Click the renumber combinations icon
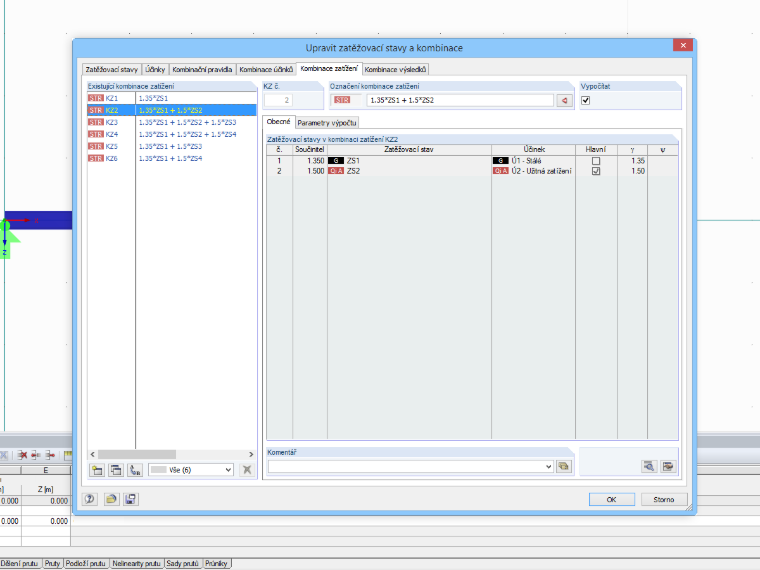760x570 pixels. 135,470
